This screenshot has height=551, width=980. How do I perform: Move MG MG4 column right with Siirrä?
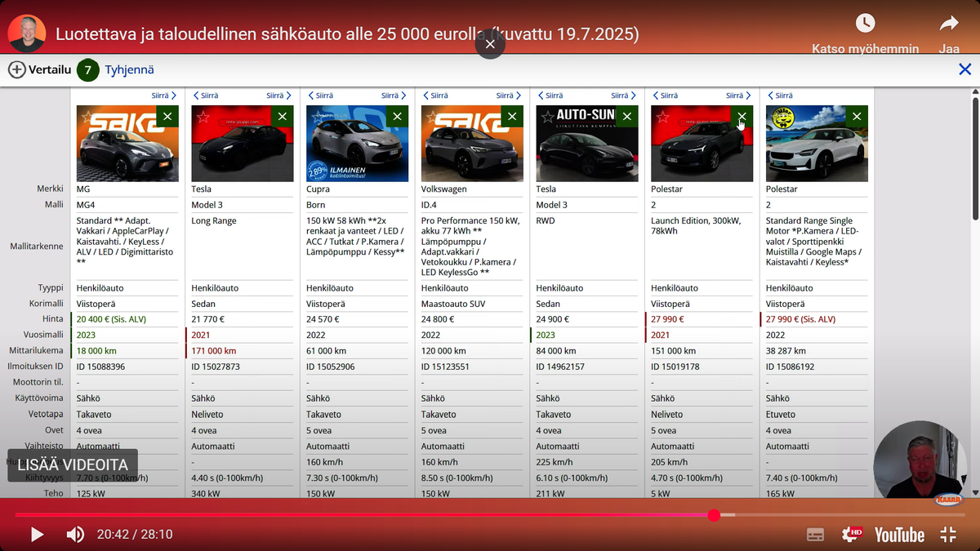tap(164, 96)
